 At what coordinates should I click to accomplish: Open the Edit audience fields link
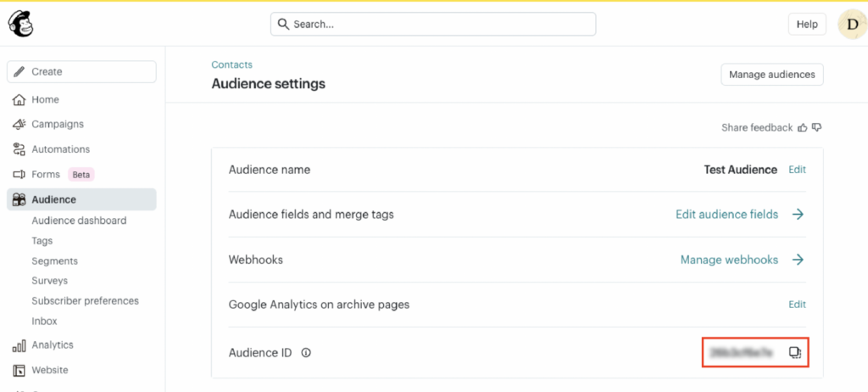click(726, 215)
